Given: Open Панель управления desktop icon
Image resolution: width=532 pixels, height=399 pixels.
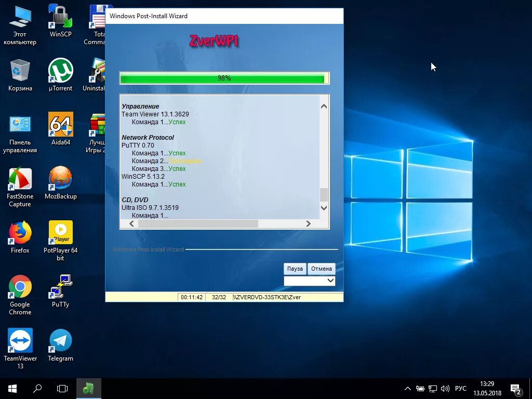Looking at the screenshot, I should pyautogui.click(x=20, y=134).
